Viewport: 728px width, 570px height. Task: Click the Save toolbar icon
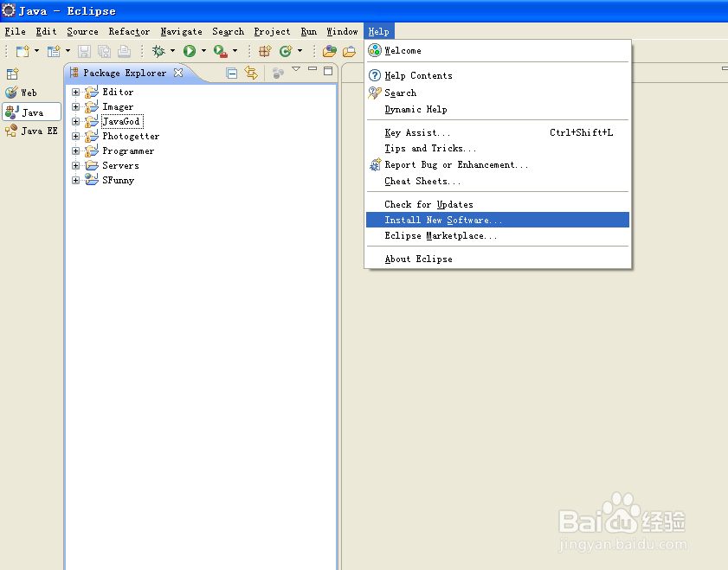(84, 51)
